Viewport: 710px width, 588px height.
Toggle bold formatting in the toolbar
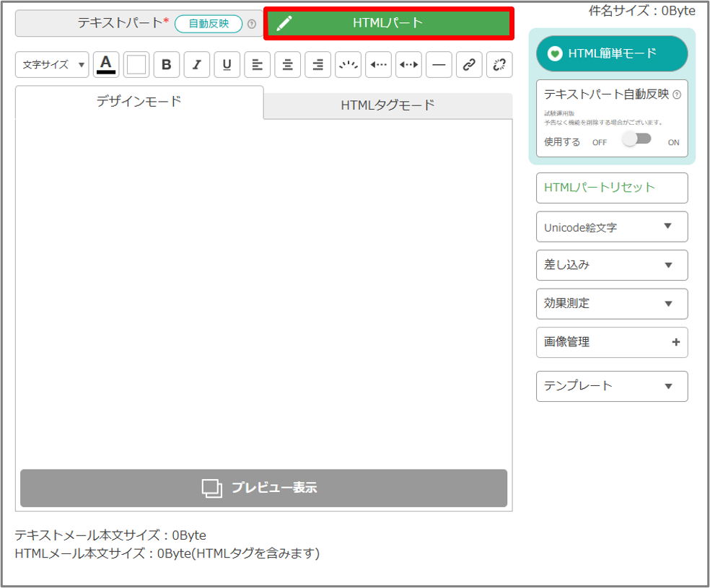tap(166, 65)
